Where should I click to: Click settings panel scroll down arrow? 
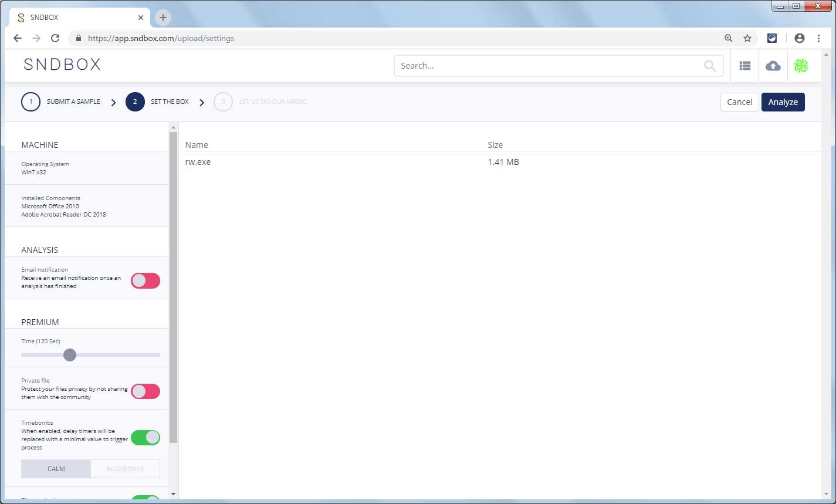(x=173, y=494)
